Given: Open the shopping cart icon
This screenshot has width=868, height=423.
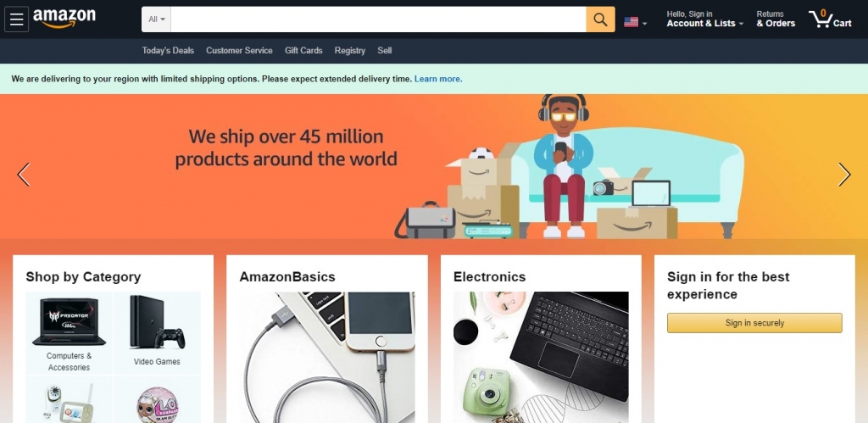Looking at the screenshot, I should 830,19.
